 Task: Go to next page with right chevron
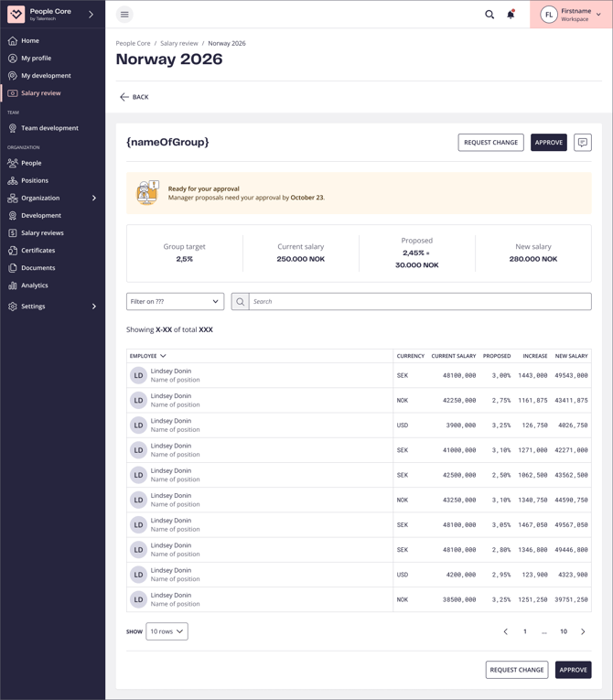coord(583,631)
